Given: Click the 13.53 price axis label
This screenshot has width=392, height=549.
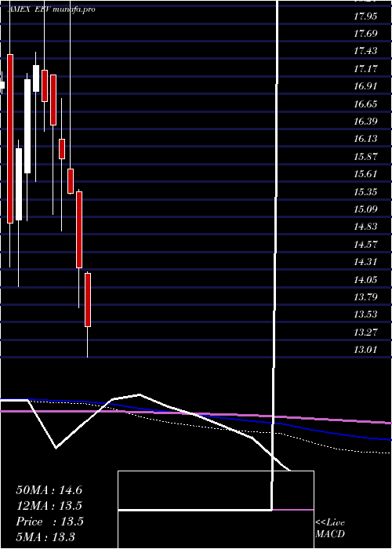Looking at the screenshot, I should (365, 314).
